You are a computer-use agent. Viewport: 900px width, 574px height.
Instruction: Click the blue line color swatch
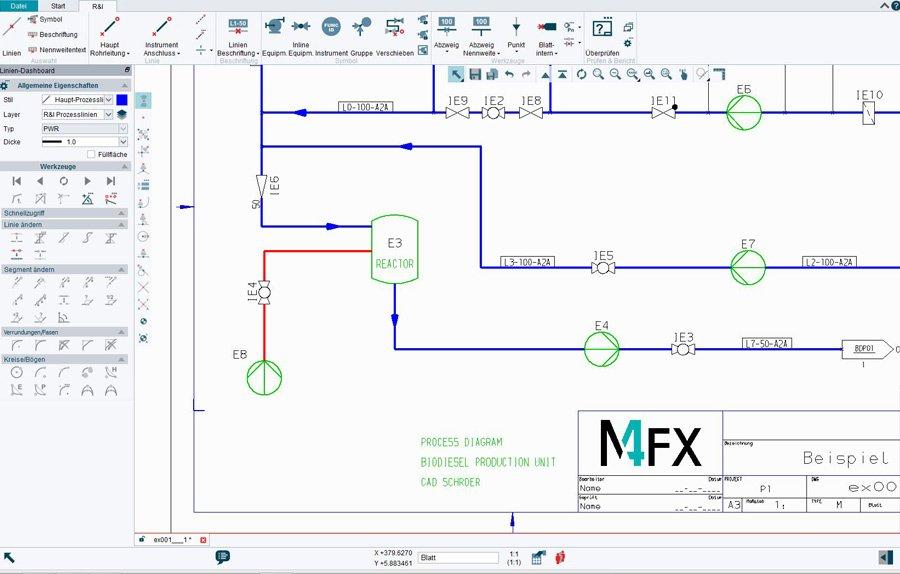[122, 100]
